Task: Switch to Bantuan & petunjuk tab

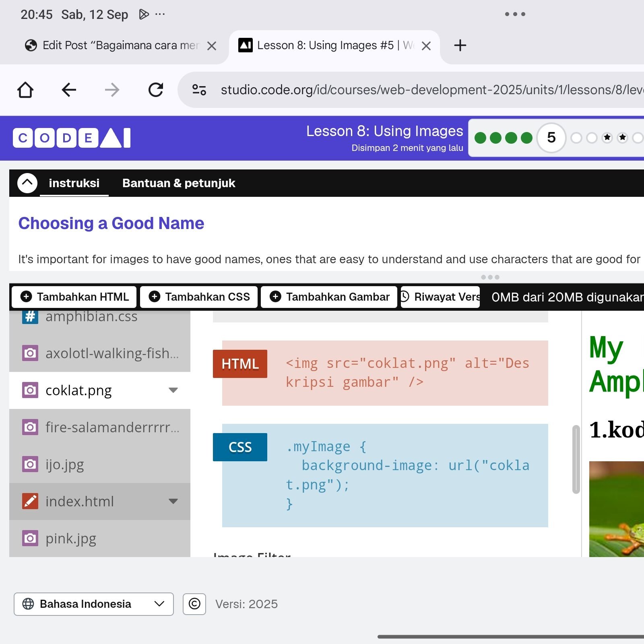Action: pyautogui.click(x=179, y=183)
